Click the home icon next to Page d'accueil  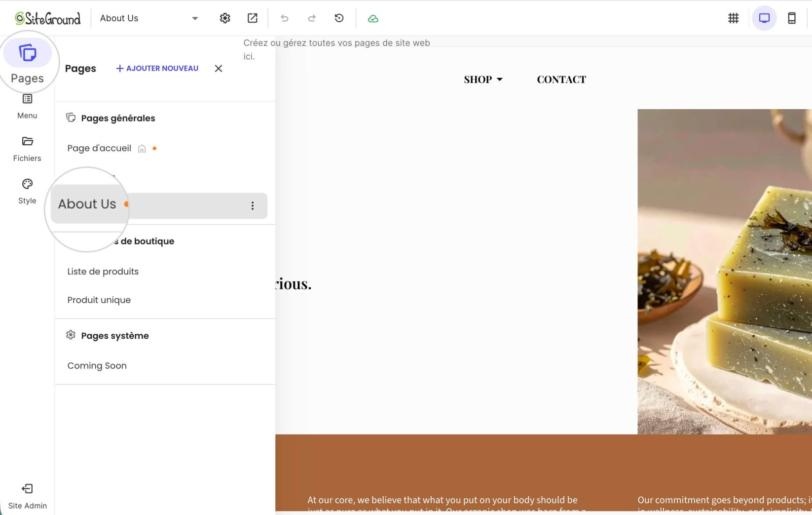click(142, 149)
